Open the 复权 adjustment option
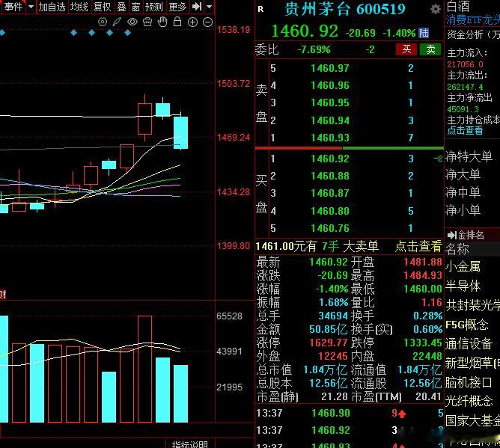 pos(102,7)
